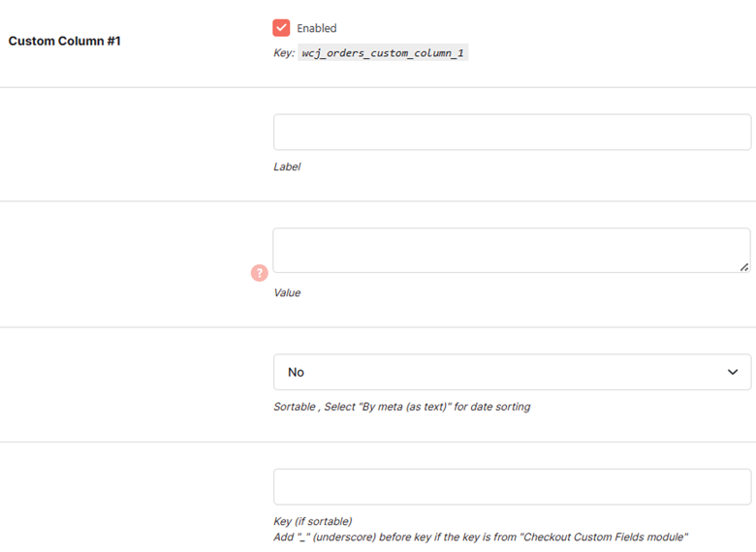756x552 pixels.
Task: Click the "Label" caption under the first field
Action: pyautogui.click(x=287, y=167)
